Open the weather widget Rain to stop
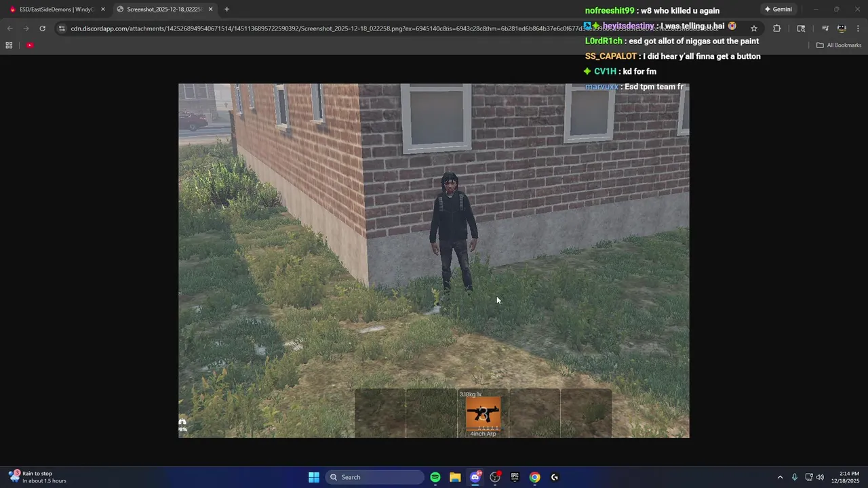The height and width of the screenshot is (488, 868). point(38,477)
